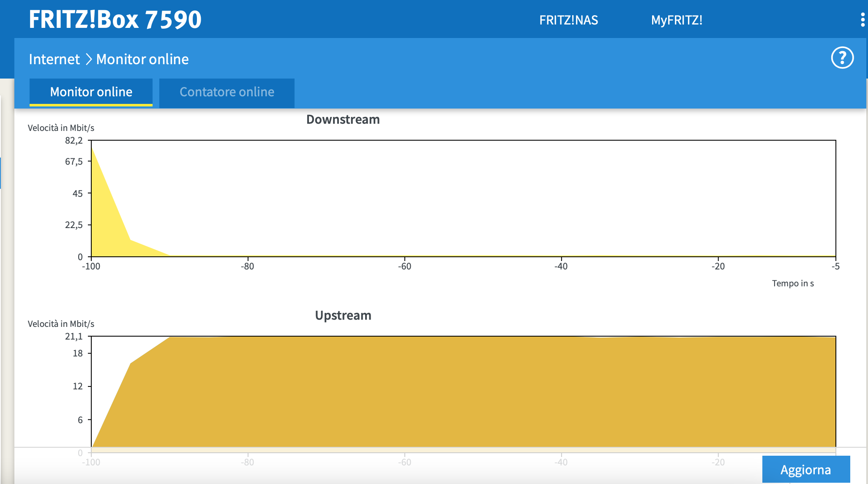Screen dimensions: 868x484
Task: Click the breadcrumb chevron separator
Action: coord(88,59)
